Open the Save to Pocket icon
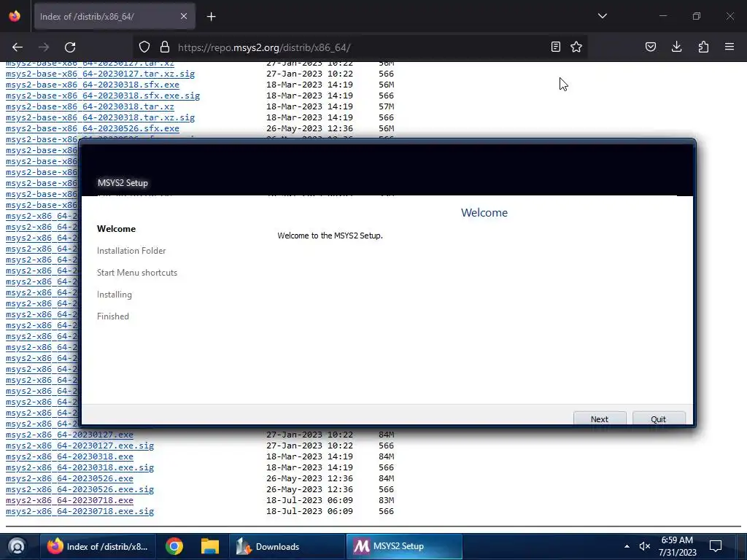 pyautogui.click(x=651, y=47)
